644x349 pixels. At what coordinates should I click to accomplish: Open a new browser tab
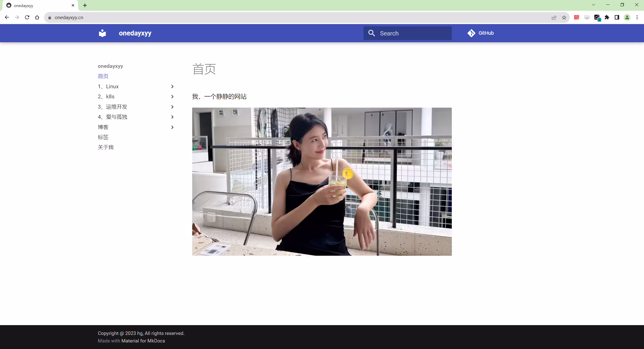coord(85,5)
